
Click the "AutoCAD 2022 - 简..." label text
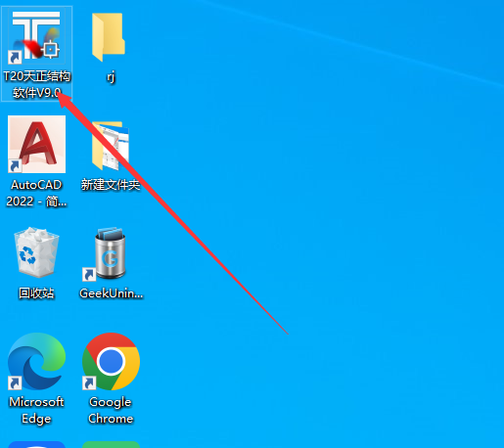(36, 193)
